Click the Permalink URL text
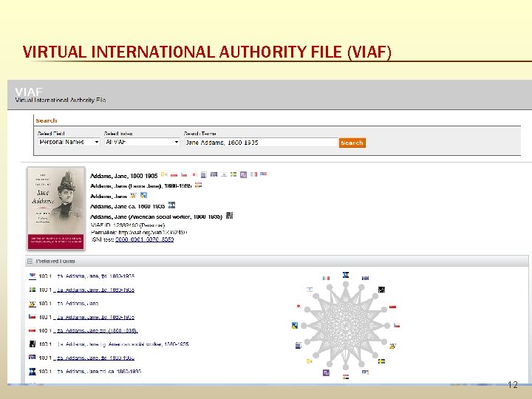The width and height of the screenshot is (532, 399). click(153, 233)
